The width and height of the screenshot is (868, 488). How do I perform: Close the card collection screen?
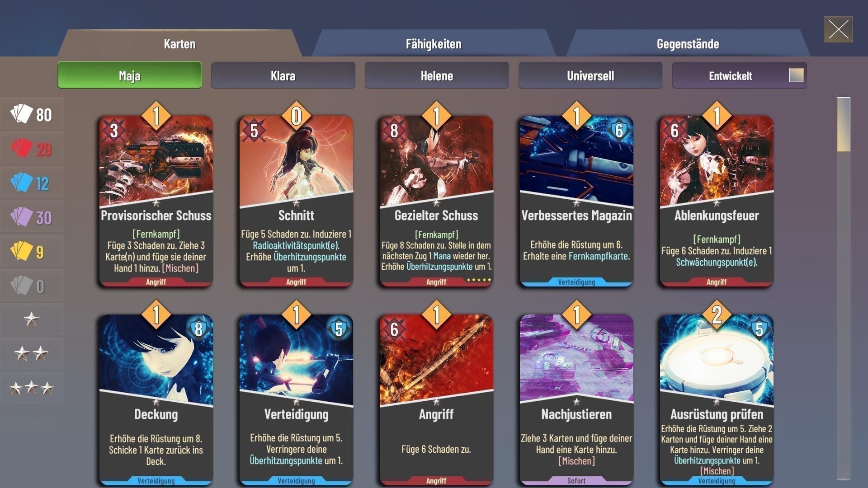(838, 29)
